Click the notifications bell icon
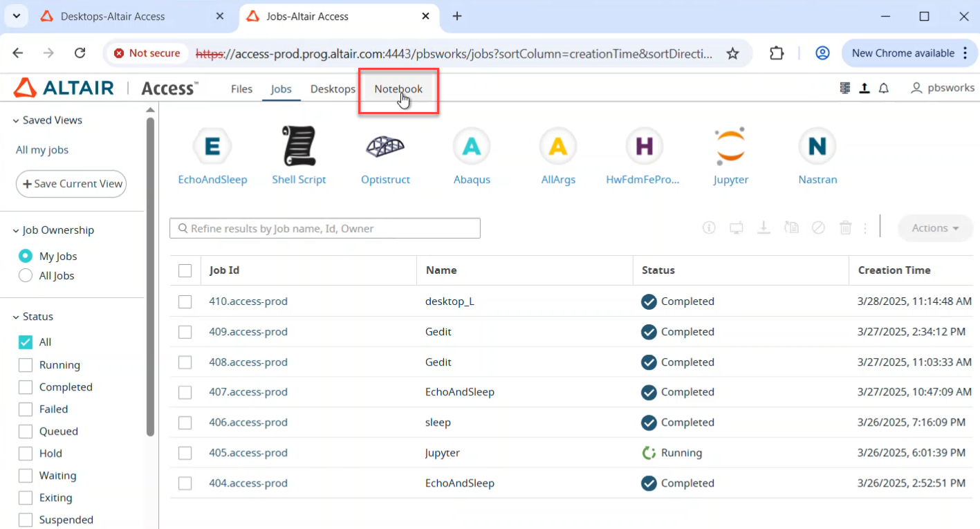Image resolution: width=980 pixels, height=529 pixels. [884, 89]
